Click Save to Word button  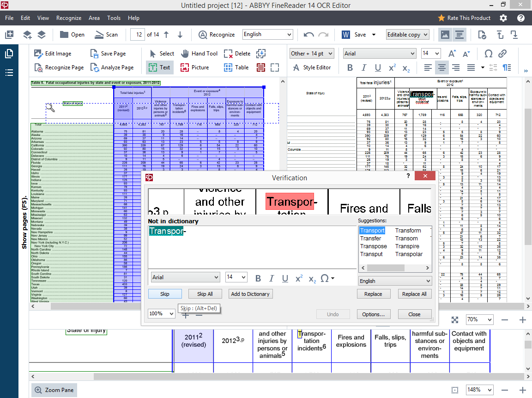coord(354,34)
